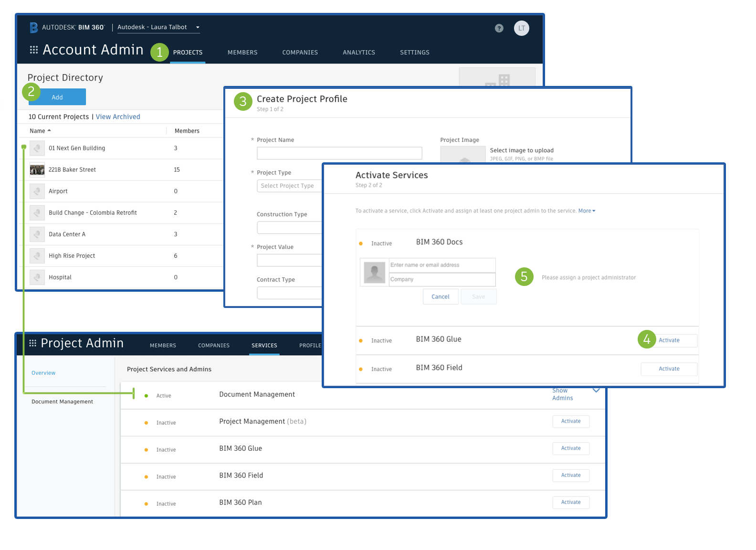Open the Account Admin module grid icon
The image size is (756, 550).
34,50
